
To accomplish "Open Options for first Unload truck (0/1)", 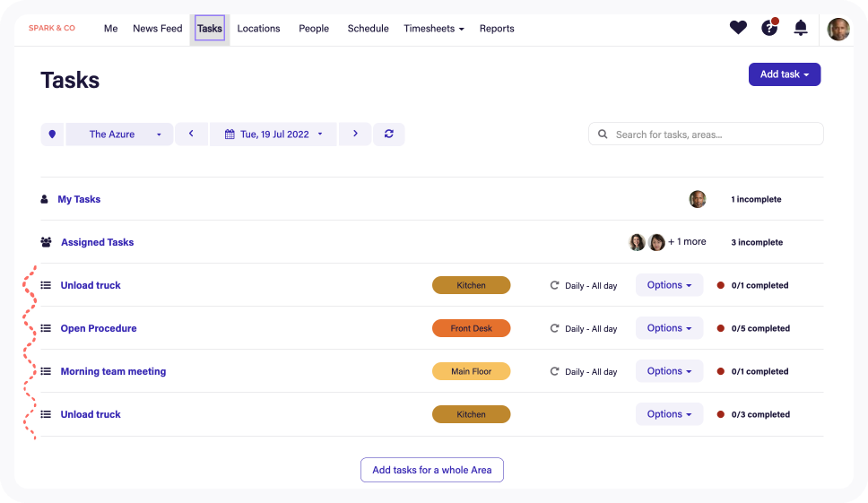I will [669, 285].
